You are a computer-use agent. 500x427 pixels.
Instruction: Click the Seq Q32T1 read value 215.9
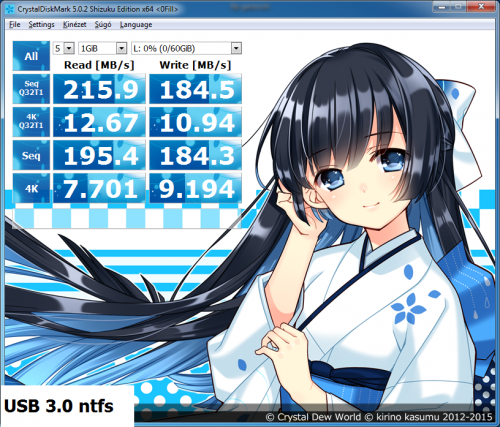pos(99,89)
